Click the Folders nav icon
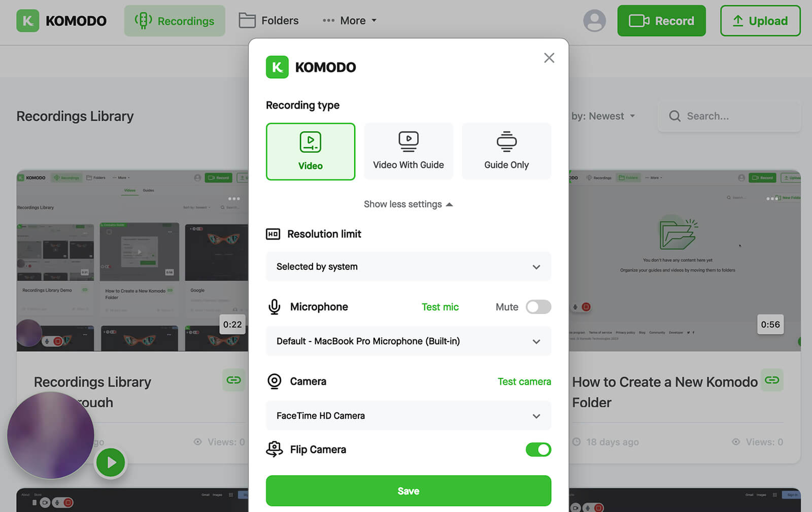Viewport: 812px width, 512px height. (247, 21)
